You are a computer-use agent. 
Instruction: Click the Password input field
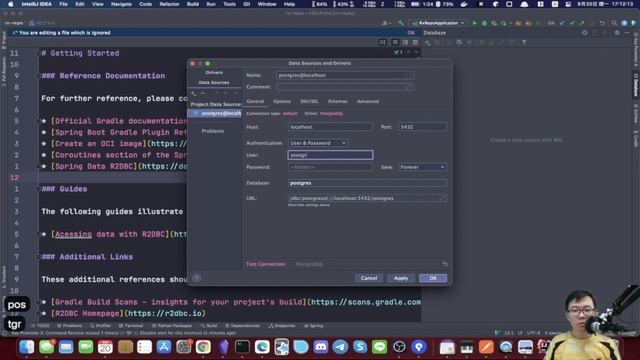(330, 167)
